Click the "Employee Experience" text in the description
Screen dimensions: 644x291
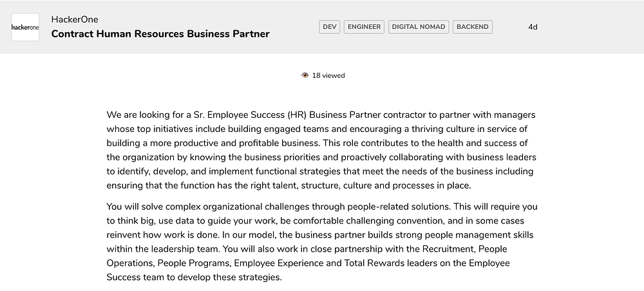click(278, 263)
